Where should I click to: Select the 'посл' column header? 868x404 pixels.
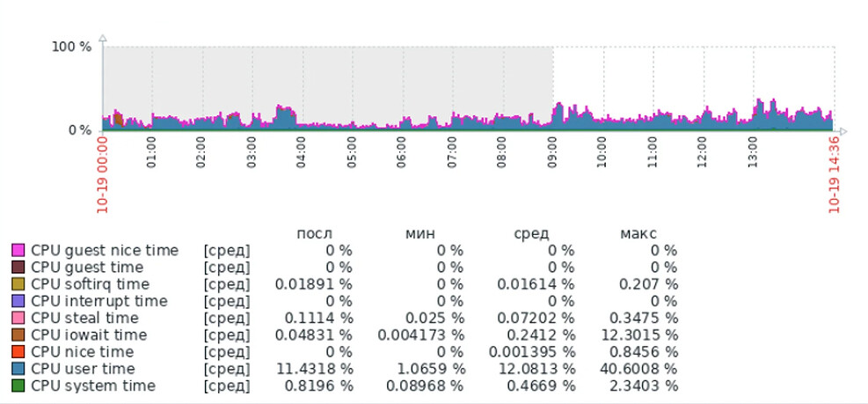pos(314,233)
